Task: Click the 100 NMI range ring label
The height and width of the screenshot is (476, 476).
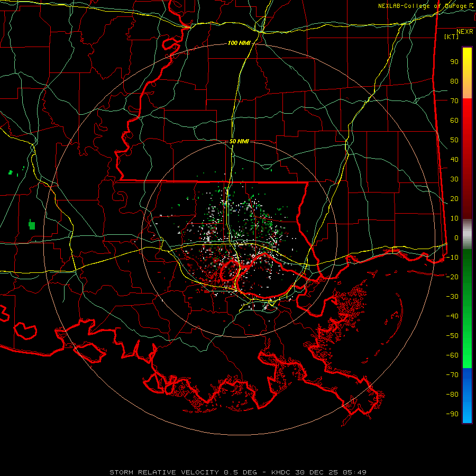Action: (239, 43)
